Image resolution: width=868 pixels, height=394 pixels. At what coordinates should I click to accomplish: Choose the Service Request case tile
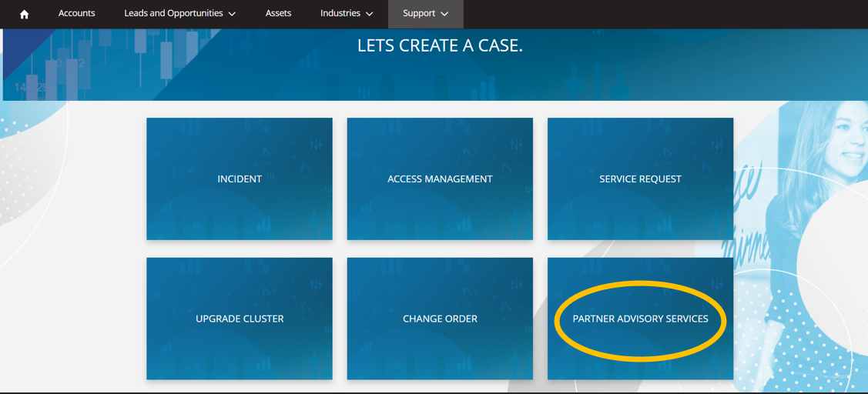pos(640,179)
